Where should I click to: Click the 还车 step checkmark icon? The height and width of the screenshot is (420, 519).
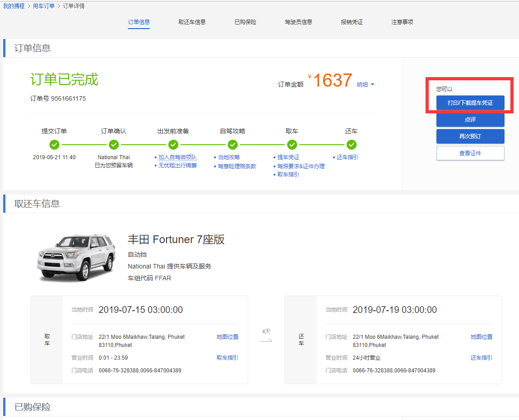click(352, 145)
